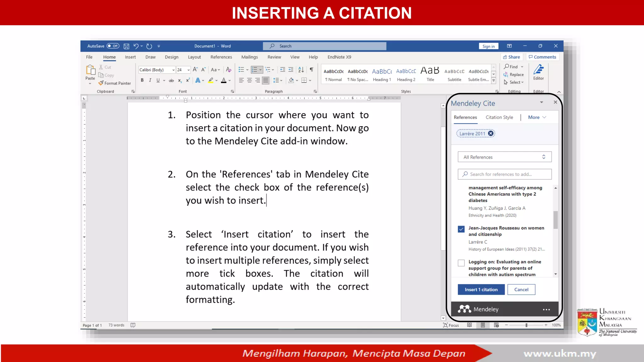The width and height of the screenshot is (644, 362).
Task: Open the Editor tool
Action: pyautogui.click(x=538, y=73)
